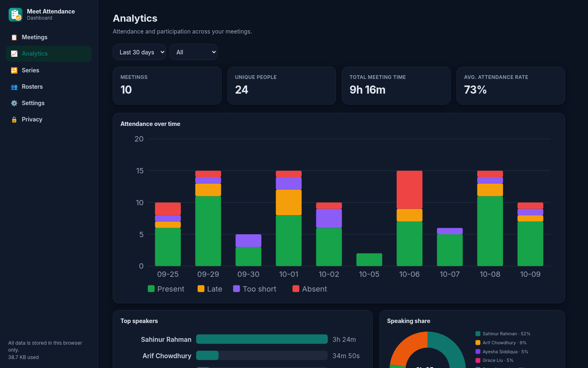Open the Rosters section
588x368 pixels.
pos(49,87)
